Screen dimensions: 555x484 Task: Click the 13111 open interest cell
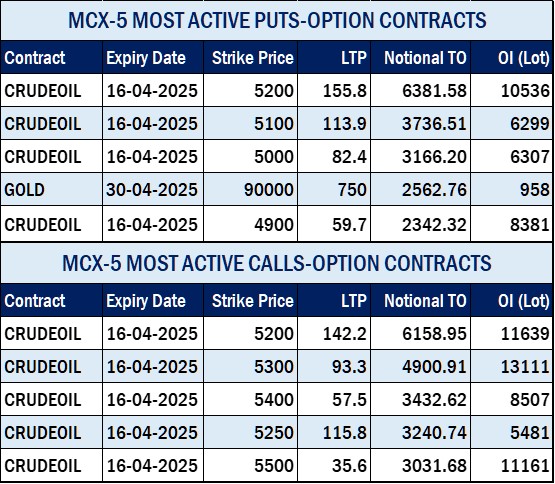click(511, 366)
